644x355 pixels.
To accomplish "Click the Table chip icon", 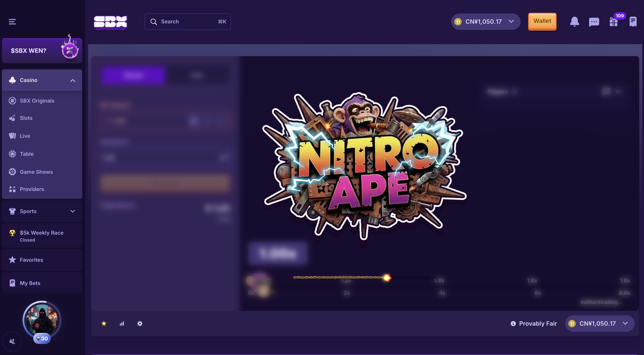I will [12, 154].
